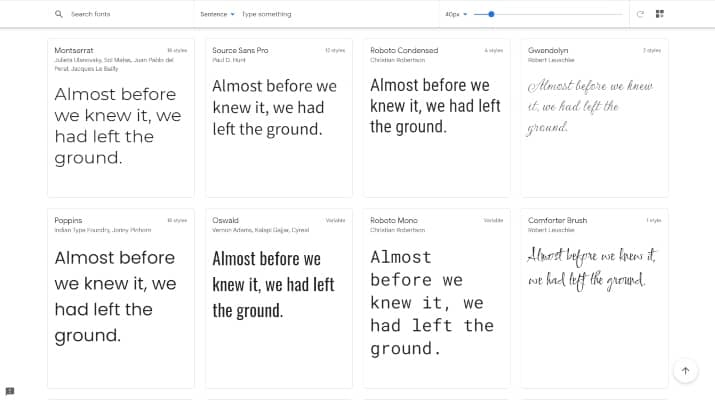This screenshot has height=400, width=715.
Task: Click the Oswald sample preview text
Action: tap(273, 285)
